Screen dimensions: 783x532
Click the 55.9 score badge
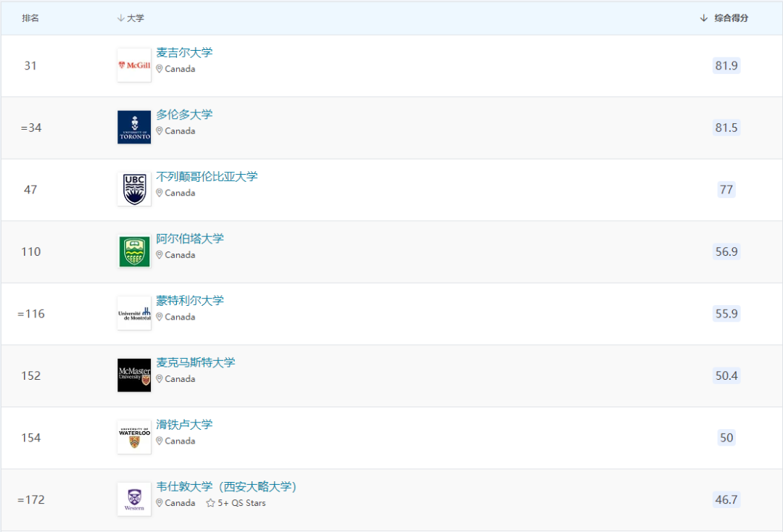726,313
